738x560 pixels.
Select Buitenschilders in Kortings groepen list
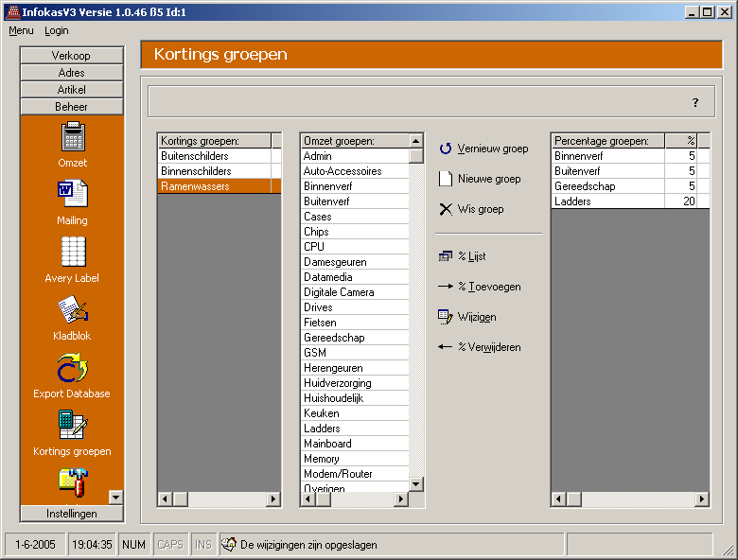click(x=195, y=156)
